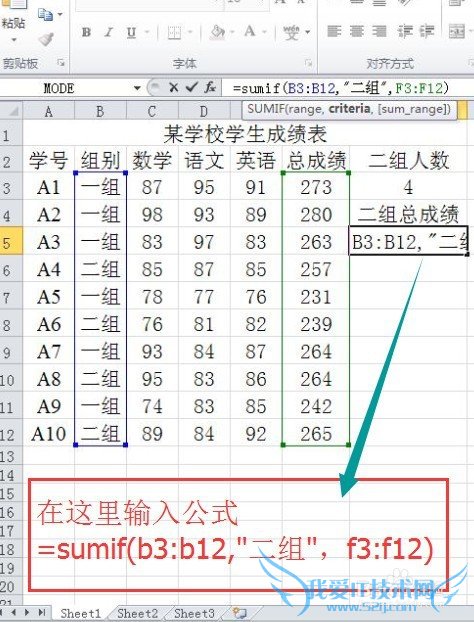
Task: Toggle Italic formatting
Action: 109,32
